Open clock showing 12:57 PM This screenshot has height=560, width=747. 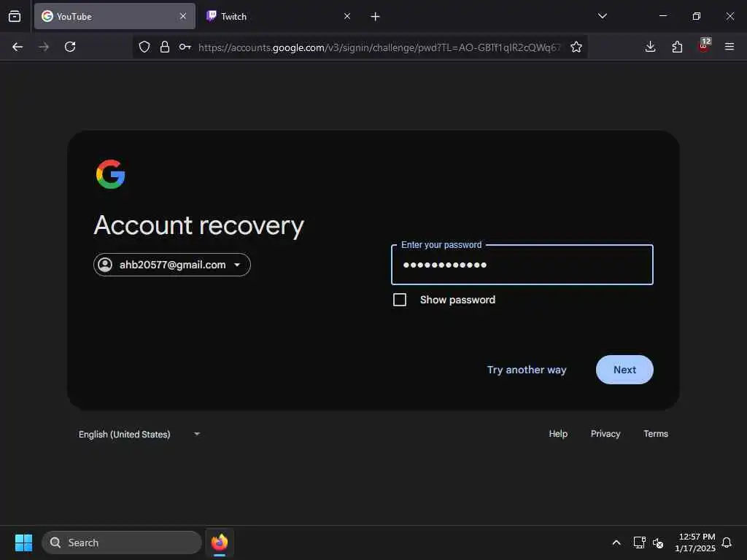[x=695, y=542]
